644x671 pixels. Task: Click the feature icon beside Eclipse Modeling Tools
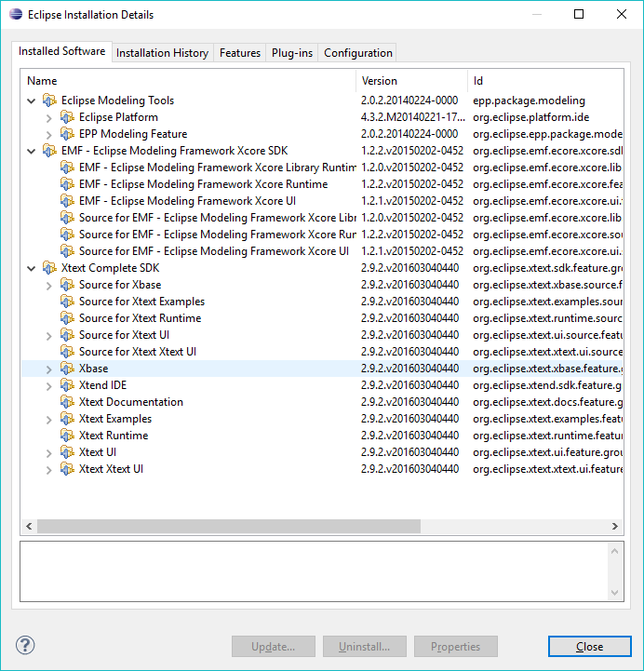tap(49, 101)
